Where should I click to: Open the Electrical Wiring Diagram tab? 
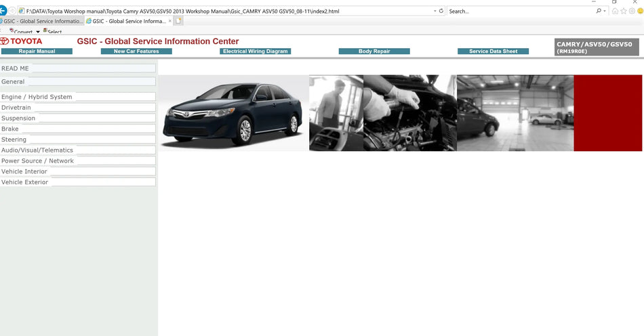click(256, 51)
